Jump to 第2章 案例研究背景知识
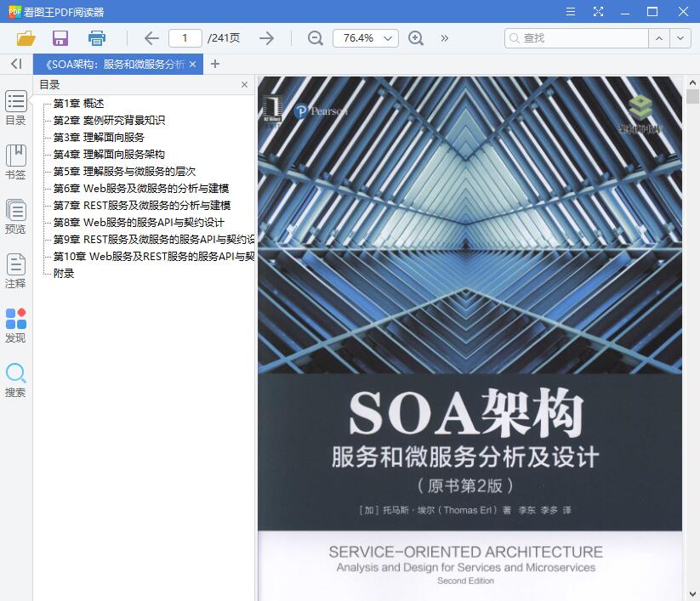700x601 pixels. click(x=109, y=121)
